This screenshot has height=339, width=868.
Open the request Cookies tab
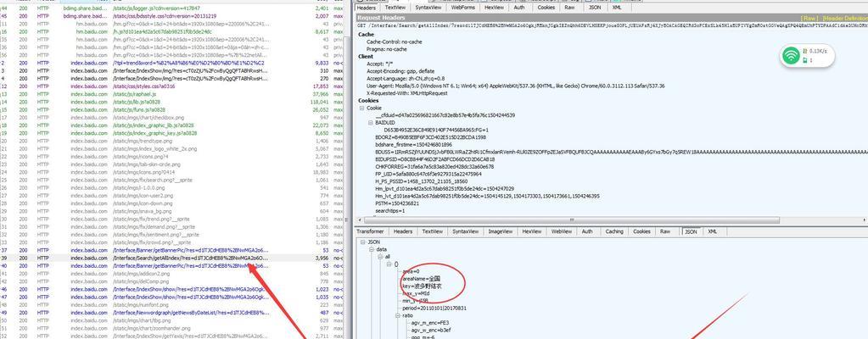coord(546,8)
